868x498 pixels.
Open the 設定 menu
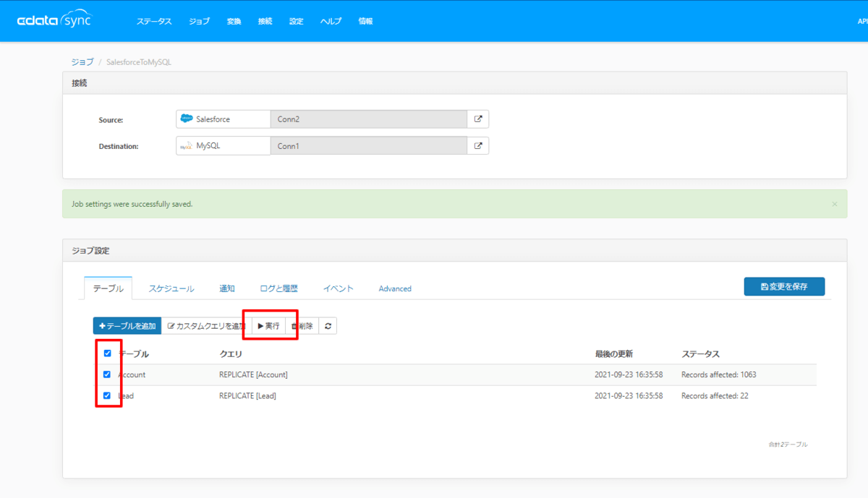[297, 21]
